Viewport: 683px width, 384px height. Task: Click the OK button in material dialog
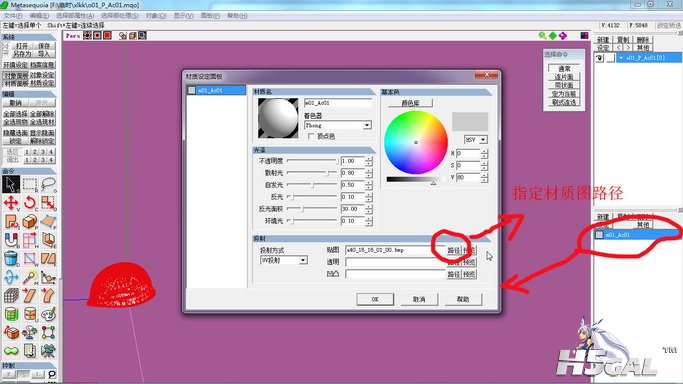coord(375,299)
